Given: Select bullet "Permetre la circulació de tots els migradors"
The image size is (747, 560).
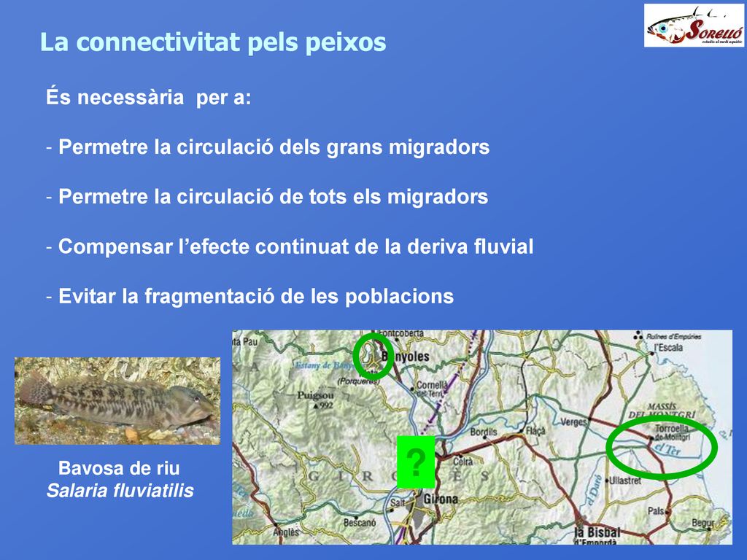Looking at the screenshot, I should coord(273,197).
